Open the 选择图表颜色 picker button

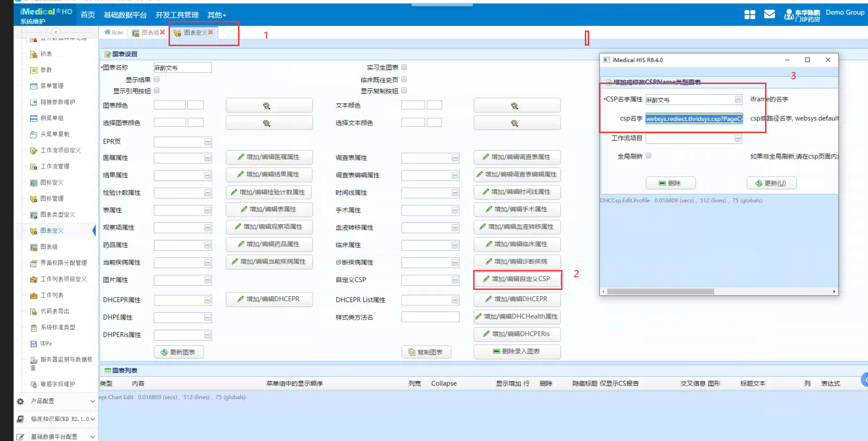pos(269,123)
